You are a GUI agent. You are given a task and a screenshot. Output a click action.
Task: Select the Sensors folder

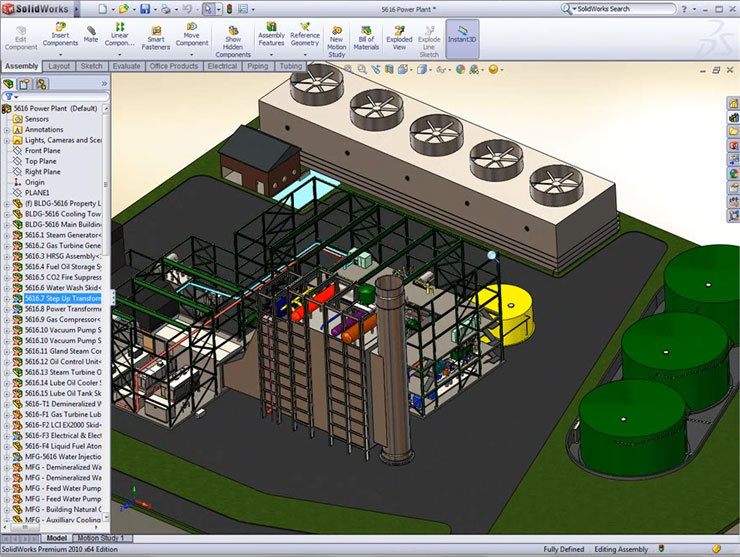coord(36,119)
